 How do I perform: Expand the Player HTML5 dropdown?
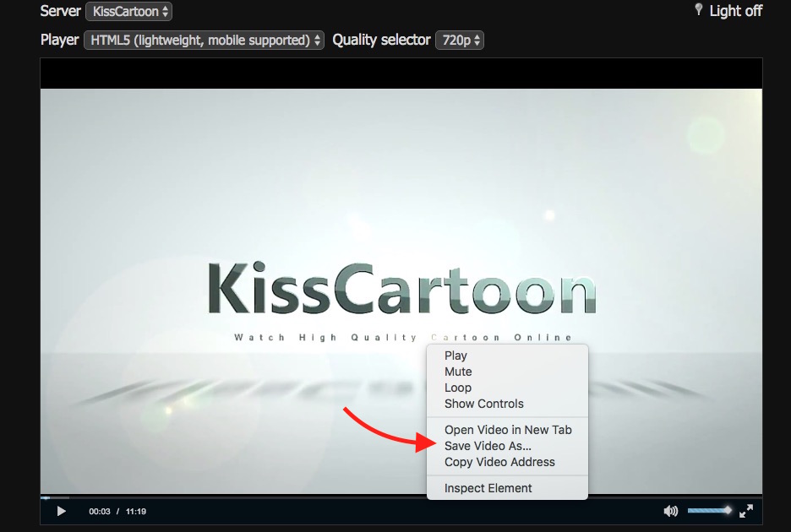pos(204,40)
